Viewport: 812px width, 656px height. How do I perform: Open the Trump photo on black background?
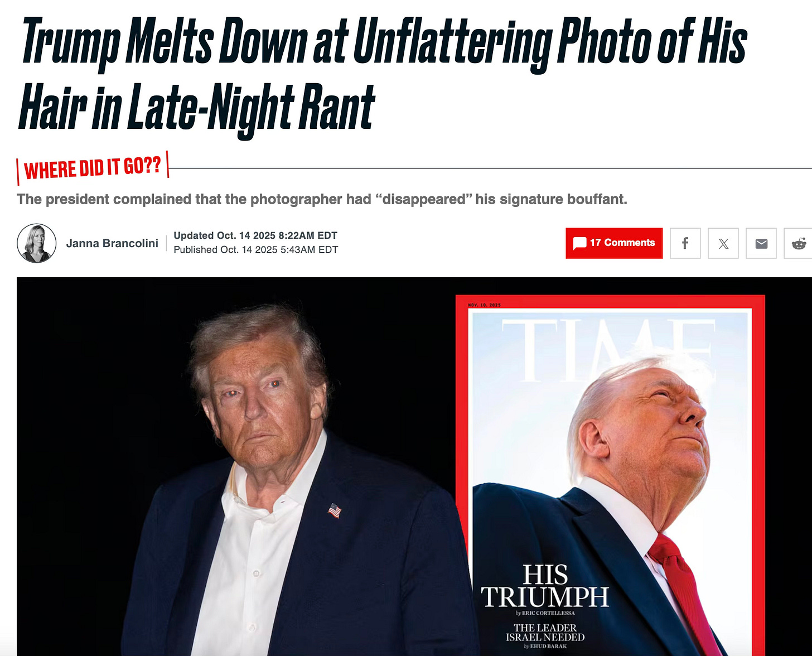[x=236, y=467]
